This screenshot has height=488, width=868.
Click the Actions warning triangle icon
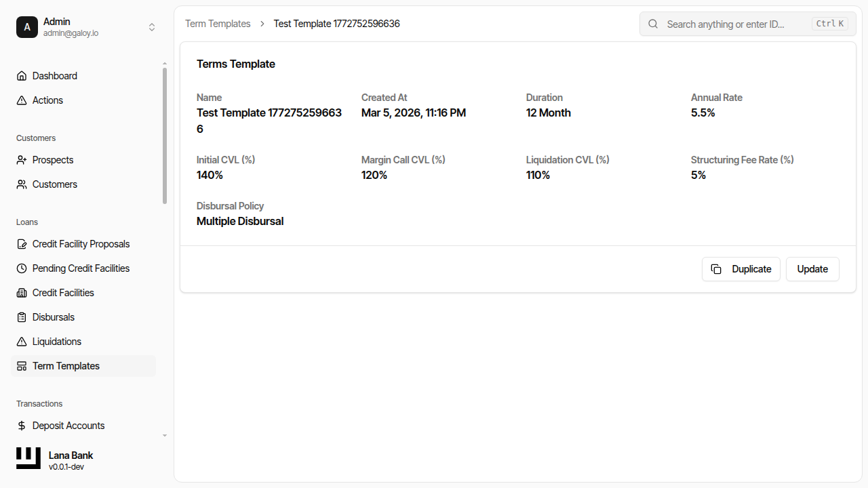(x=22, y=100)
